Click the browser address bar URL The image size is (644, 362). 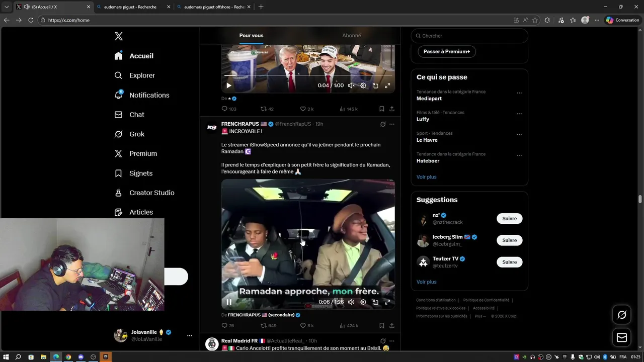[69, 20]
